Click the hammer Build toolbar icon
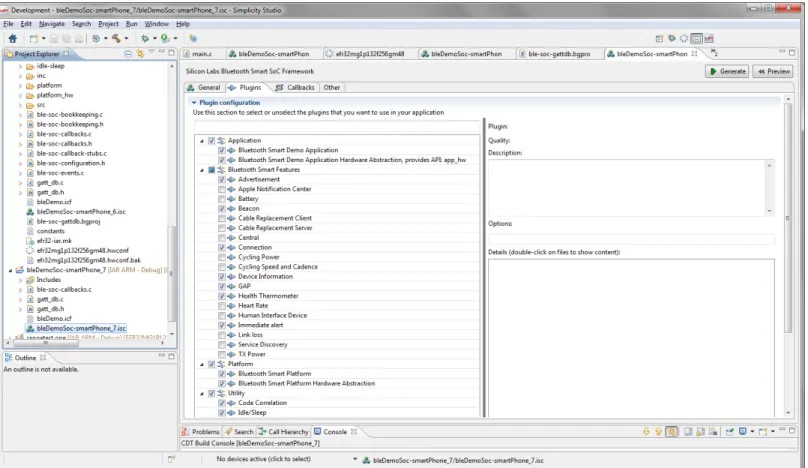 pyautogui.click(x=116, y=38)
